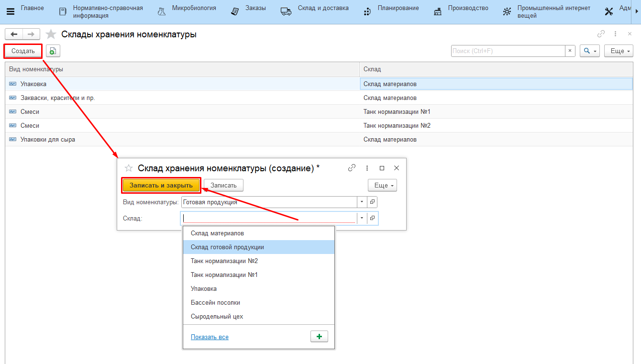
Task: Select Склад готовой продукции from list
Action: point(227,247)
